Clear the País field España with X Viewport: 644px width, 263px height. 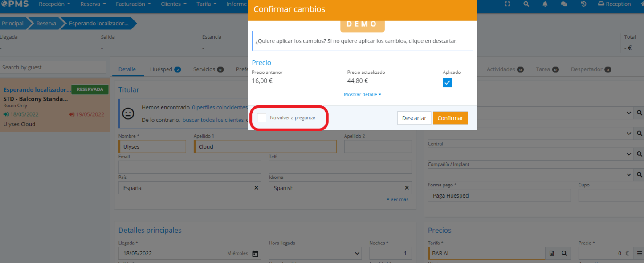(x=256, y=188)
